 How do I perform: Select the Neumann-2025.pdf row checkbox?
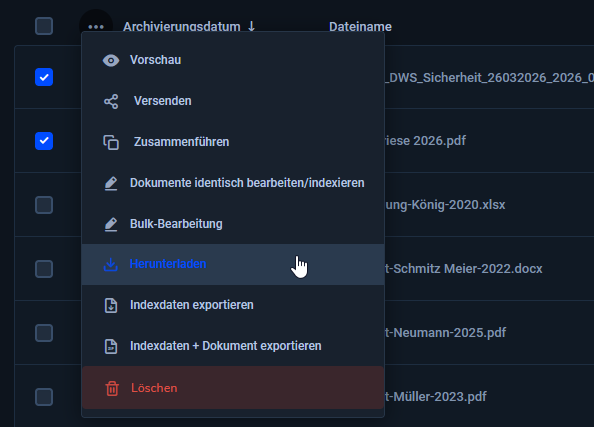[44, 333]
